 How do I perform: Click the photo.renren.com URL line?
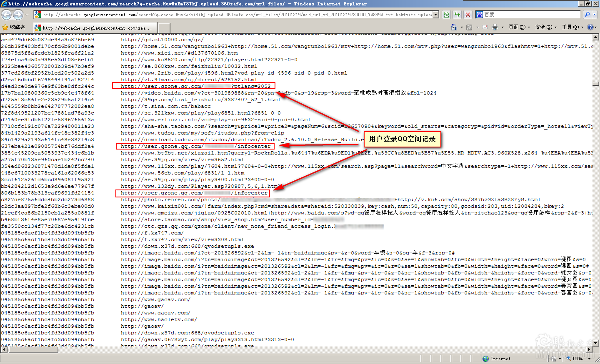pos(331,199)
